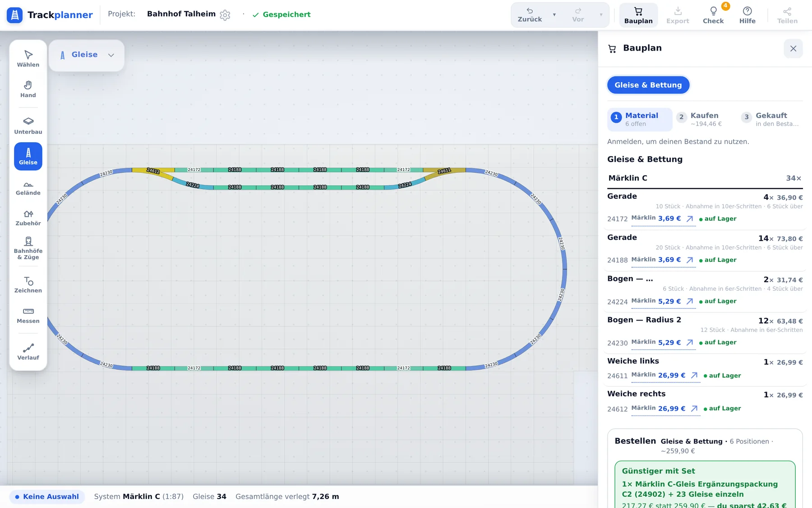The height and width of the screenshot is (508, 812).
Task: Select the Wählen pointer tool
Action: click(x=28, y=59)
